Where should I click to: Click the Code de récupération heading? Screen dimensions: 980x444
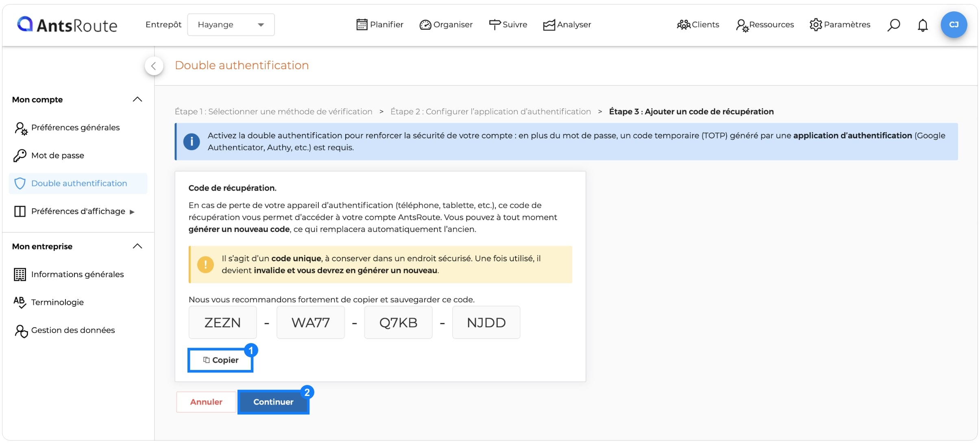[x=233, y=188]
